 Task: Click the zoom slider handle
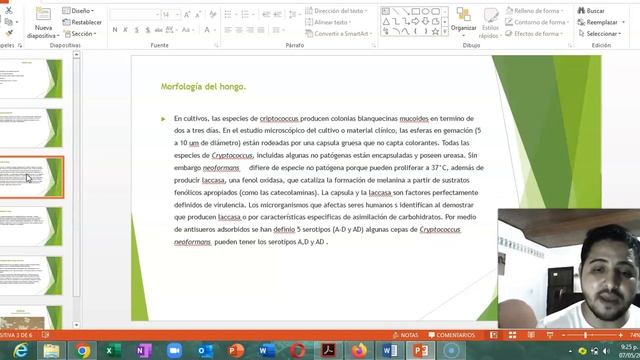click(585, 335)
